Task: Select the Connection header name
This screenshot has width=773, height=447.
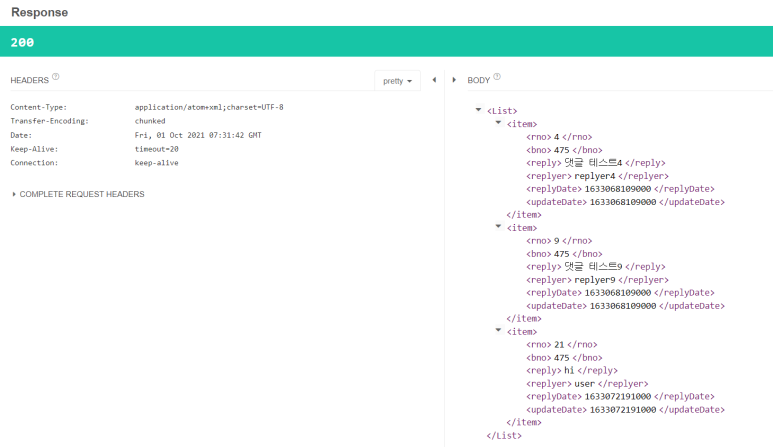Action: coord(34,163)
